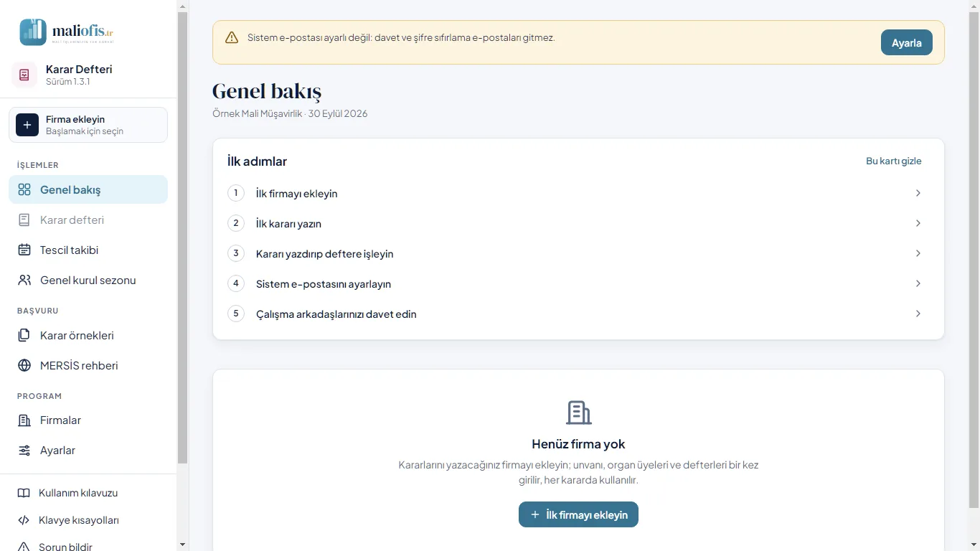Open Sistem e-postasını ayarlayın step chevron

click(918, 283)
